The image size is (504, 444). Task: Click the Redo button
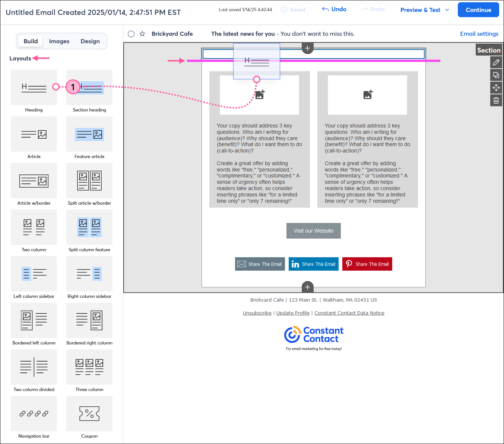pos(373,9)
